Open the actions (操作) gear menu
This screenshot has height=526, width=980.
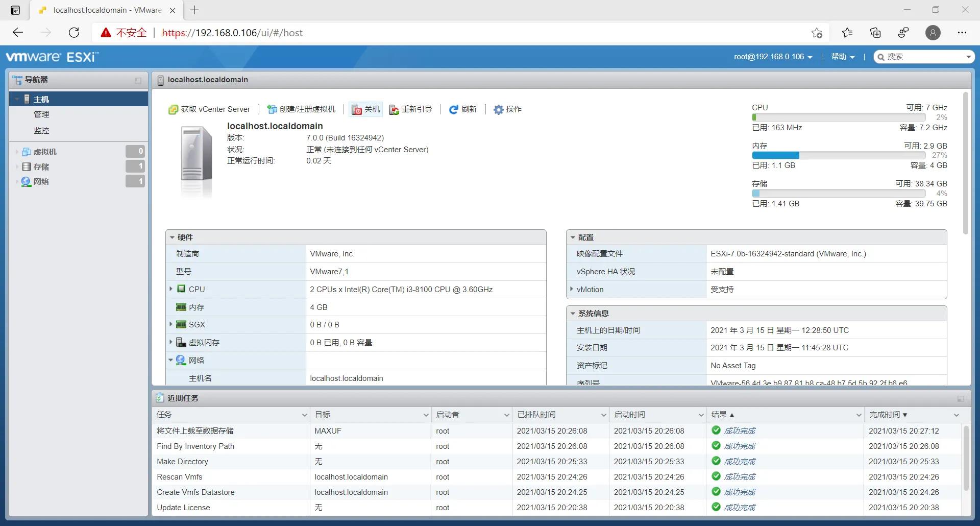tap(507, 109)
